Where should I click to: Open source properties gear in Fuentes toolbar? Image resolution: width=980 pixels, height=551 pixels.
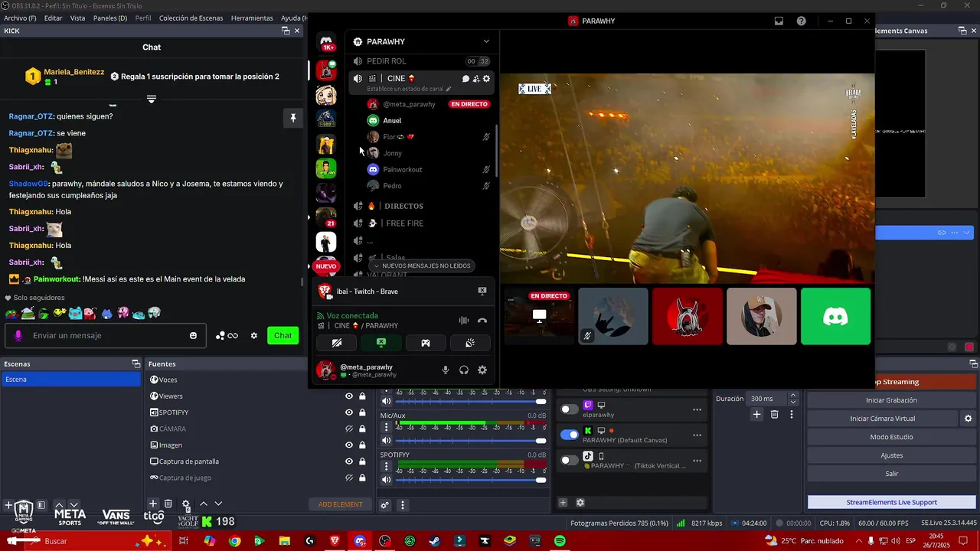point(186,504)
